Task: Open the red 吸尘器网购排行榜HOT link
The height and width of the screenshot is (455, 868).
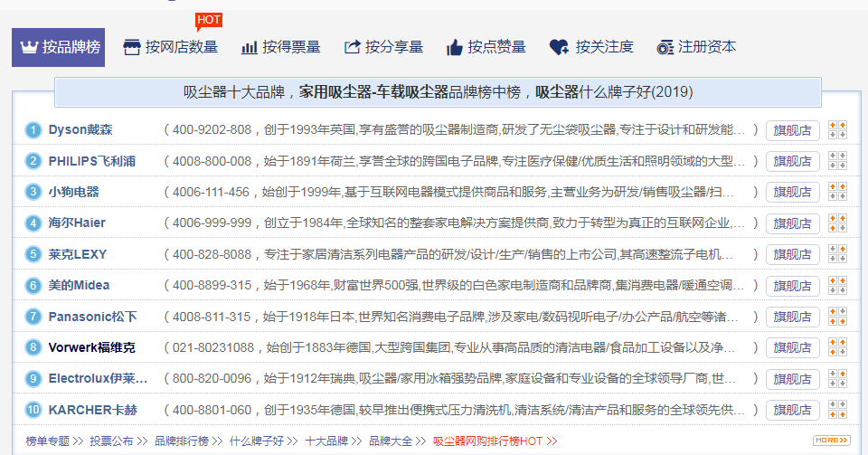Action: (495, 441)
